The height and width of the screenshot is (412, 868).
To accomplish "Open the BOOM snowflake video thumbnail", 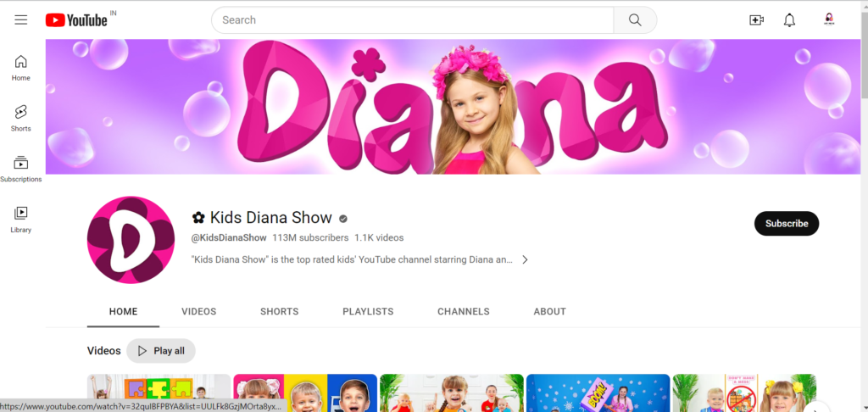I will coord(598,393).
